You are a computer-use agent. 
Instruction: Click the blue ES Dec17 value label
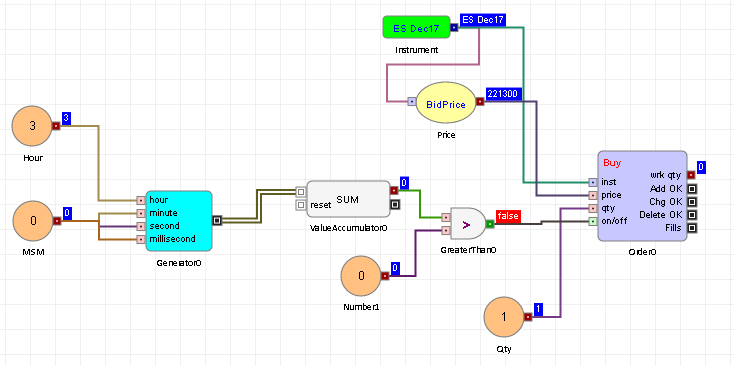(483, 20)
